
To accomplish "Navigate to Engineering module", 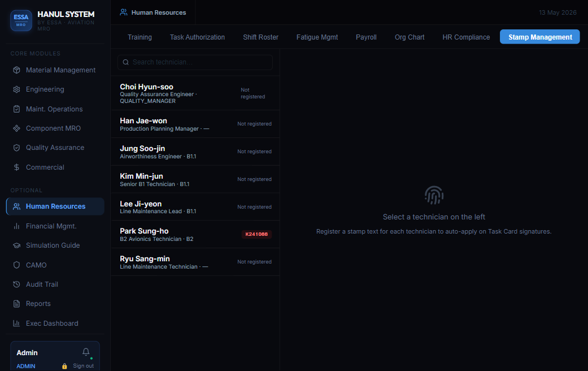I will click(x=55, y=89).
